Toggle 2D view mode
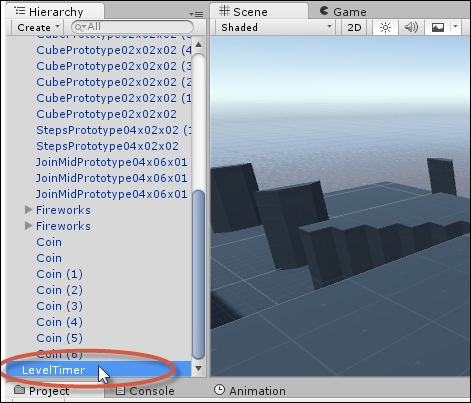The height and width of the screenshot is (403, 471). pyautogui.click(x=354, y=27)
